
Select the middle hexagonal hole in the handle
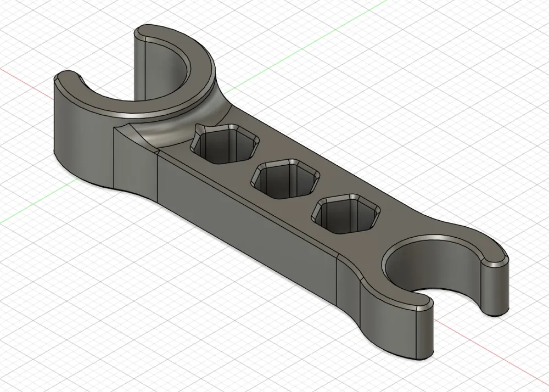(285, 179)
